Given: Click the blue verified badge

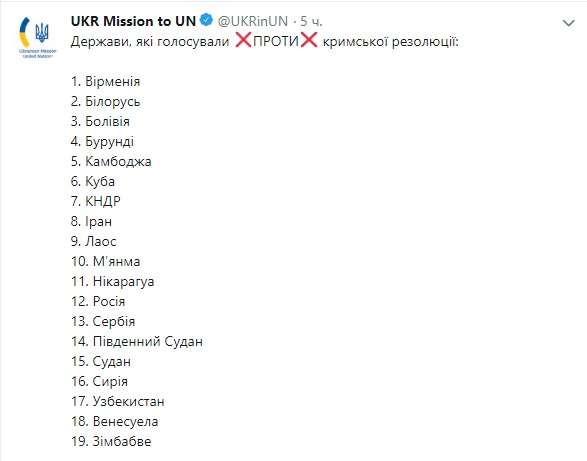Looking at the screenshot, I should [206, 20].
